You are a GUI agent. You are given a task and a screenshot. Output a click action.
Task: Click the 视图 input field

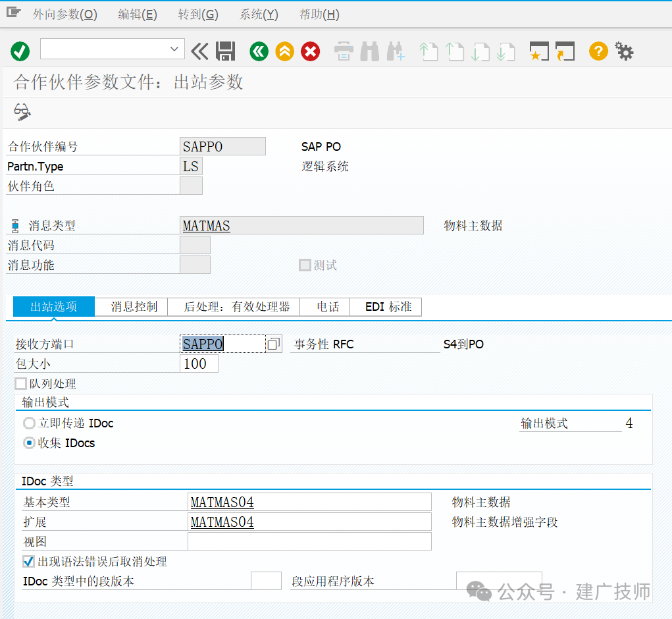309,541
